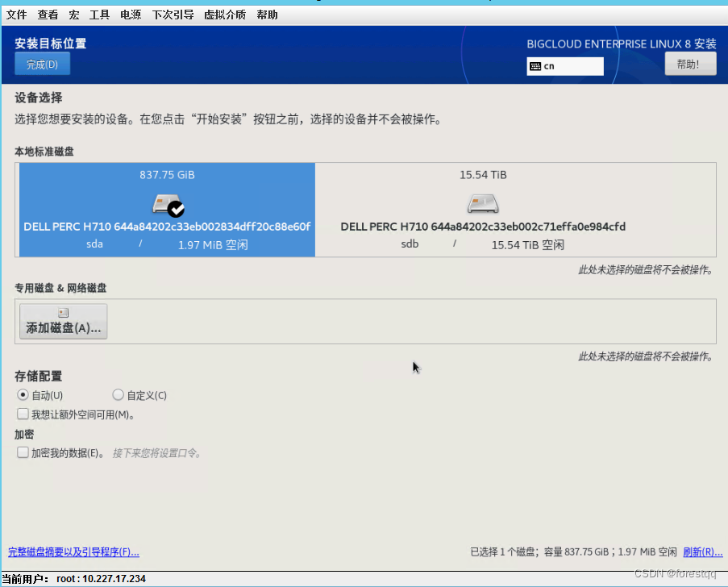Open the 查看 menu

tap(48, 15)
